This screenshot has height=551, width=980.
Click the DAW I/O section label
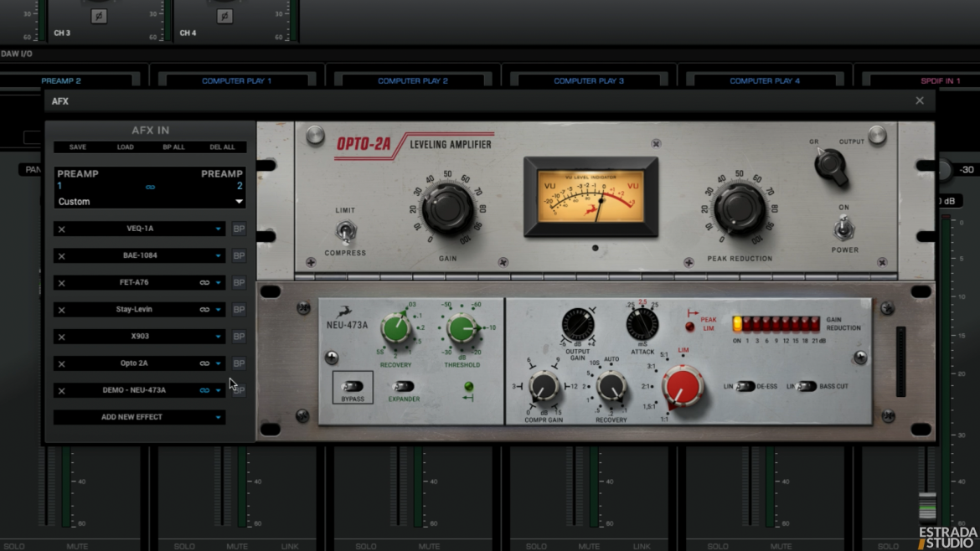coord(17,54)
